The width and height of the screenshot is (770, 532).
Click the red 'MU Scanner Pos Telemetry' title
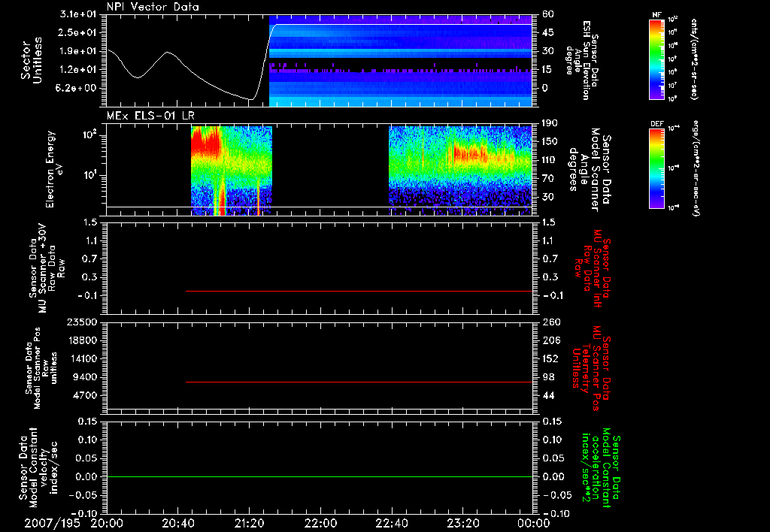coord(591,368)
